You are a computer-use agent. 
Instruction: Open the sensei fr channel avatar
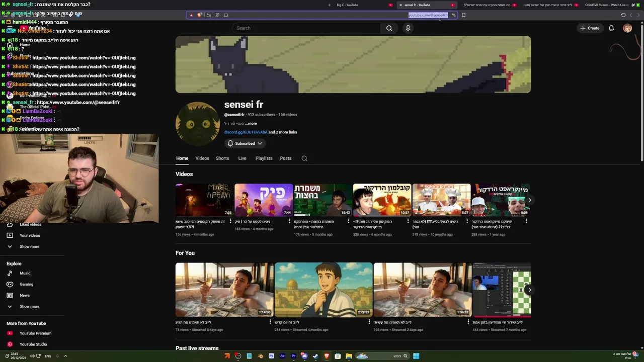(198, 124)
